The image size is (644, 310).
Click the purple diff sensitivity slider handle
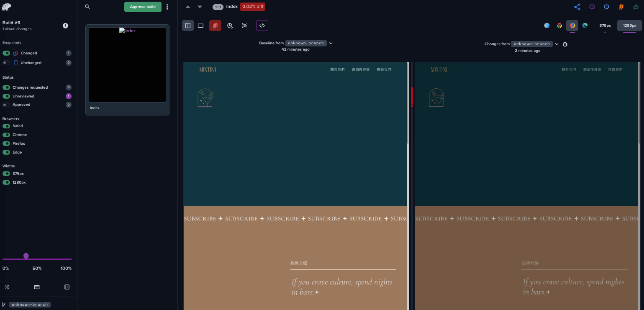(26, 256)
